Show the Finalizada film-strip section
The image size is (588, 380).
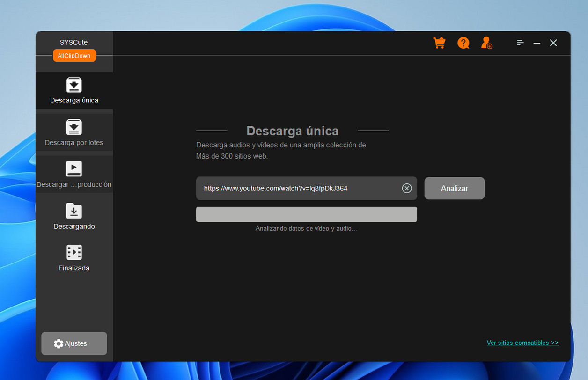74,253
